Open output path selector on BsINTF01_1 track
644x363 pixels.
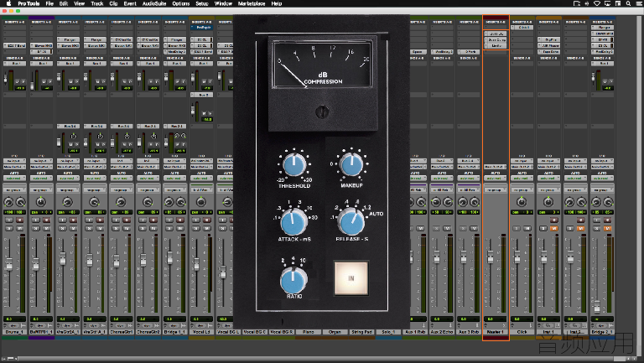[41, 167]
